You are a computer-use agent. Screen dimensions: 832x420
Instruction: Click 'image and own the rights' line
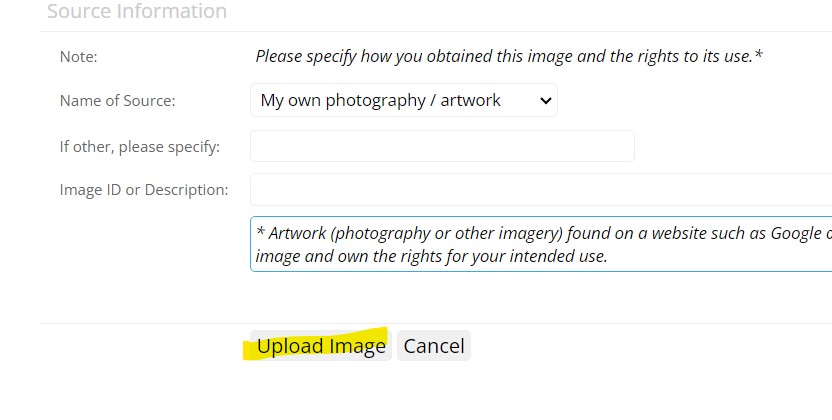pyautogui.click(x=431, y=256)
